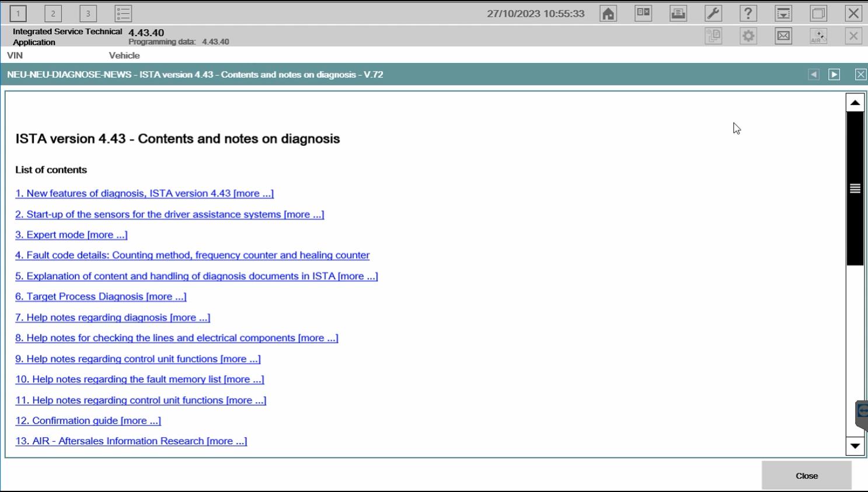Click the Close button
Image resolution: width=868 pixels, height=492 pixels.
(x=806, y=476)
